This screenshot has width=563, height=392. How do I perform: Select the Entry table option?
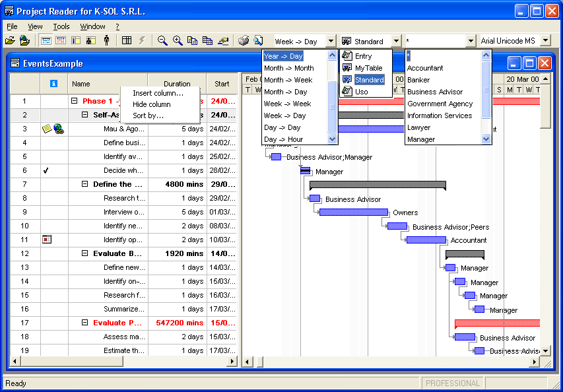[364, 56]
